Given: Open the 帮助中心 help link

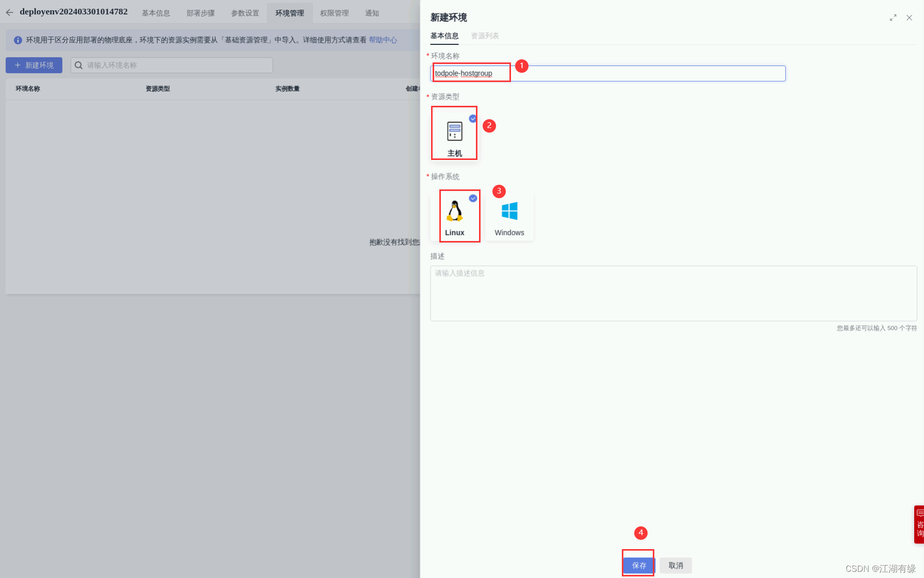Looking at the screenshot, I should (383, 40).
